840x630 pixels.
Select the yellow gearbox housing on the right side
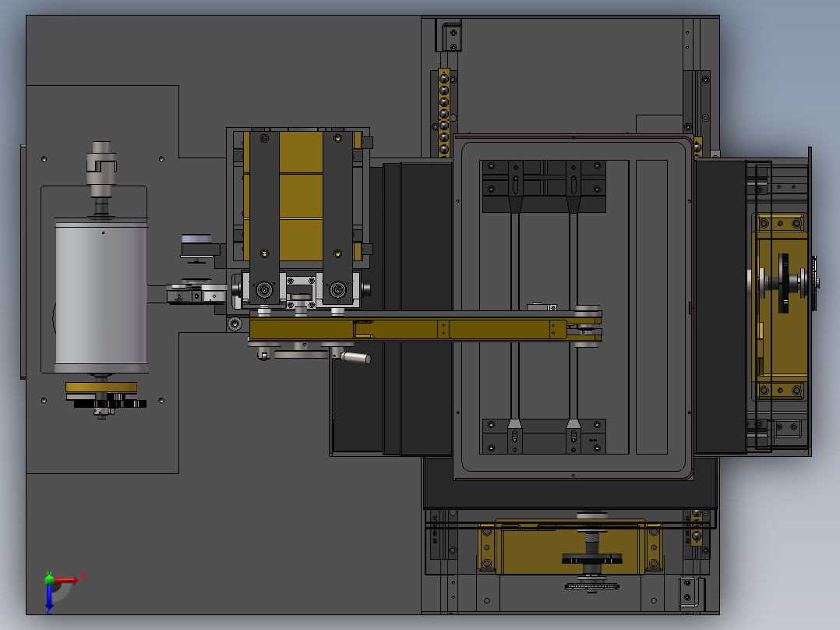pos(781,306)
